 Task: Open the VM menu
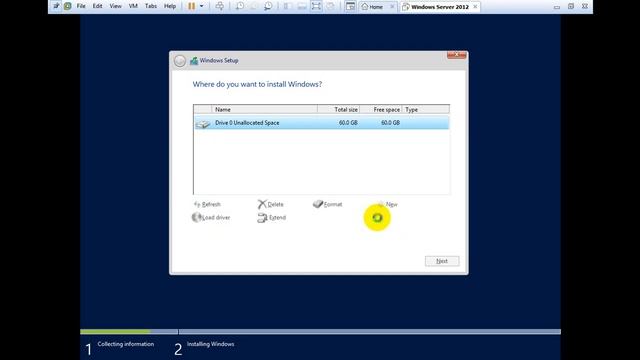133,6
